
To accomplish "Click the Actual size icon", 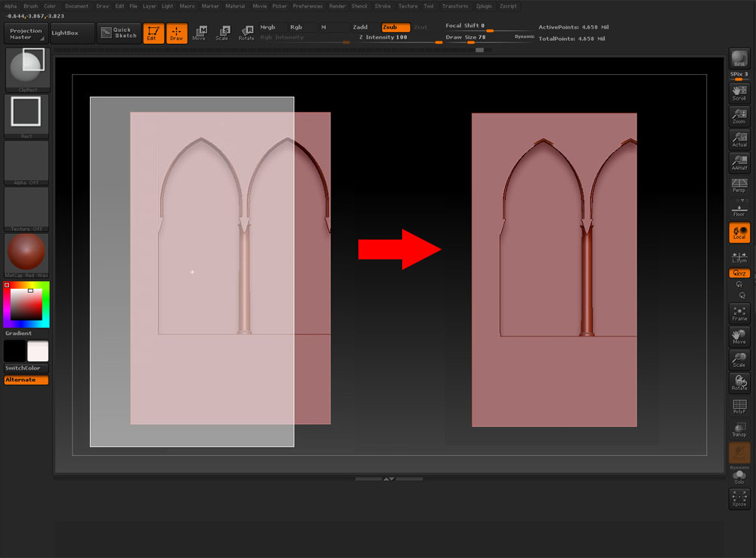I will [x=739, y=139].
